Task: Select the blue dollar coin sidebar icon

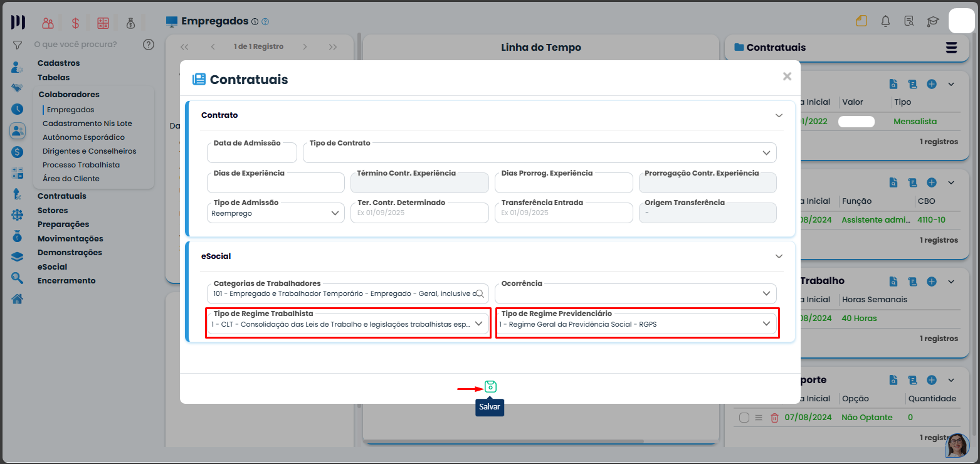Action: (x=18, y=152)
